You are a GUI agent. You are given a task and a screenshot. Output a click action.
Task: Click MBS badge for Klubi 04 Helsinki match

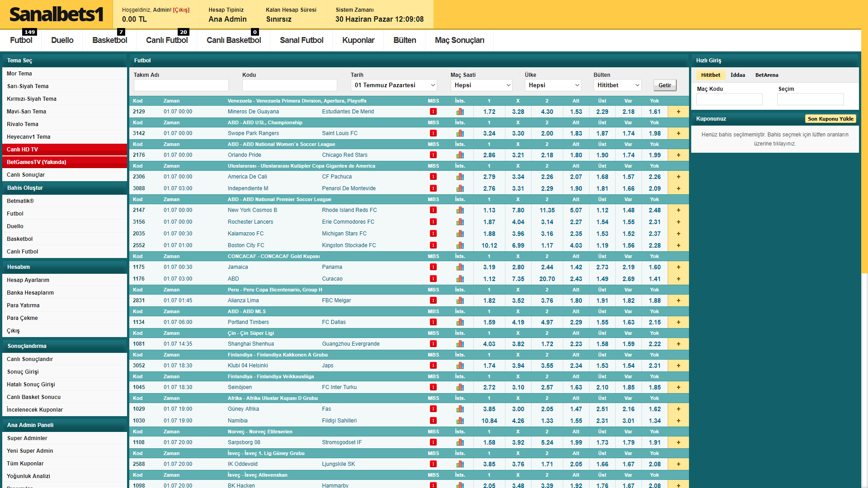click(x=433, y=366)
